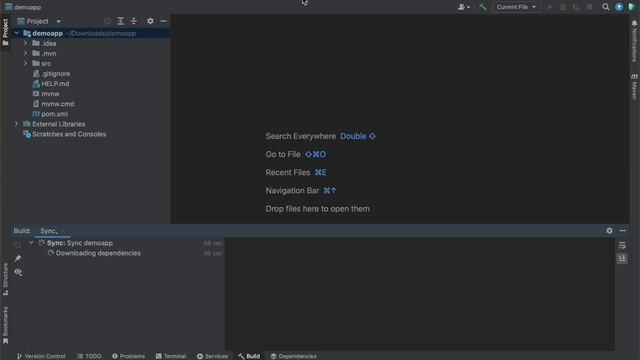Screen dimensions: 640x360
Task: Click the Stop sync square icon
Action: [18, 245]
